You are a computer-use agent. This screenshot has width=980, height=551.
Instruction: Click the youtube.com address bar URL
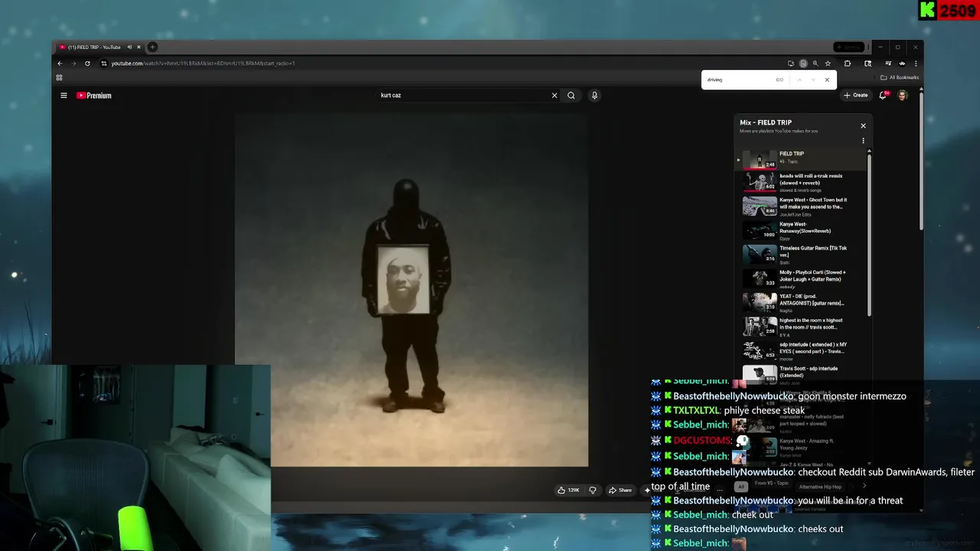point(203,64)
